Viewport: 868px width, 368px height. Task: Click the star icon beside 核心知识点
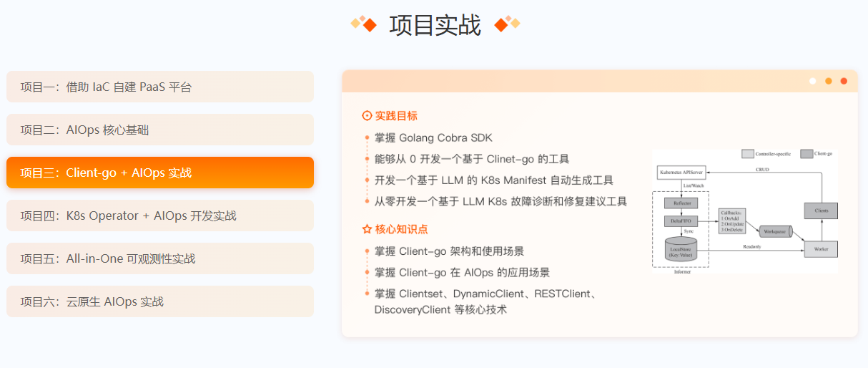(368, 229)
